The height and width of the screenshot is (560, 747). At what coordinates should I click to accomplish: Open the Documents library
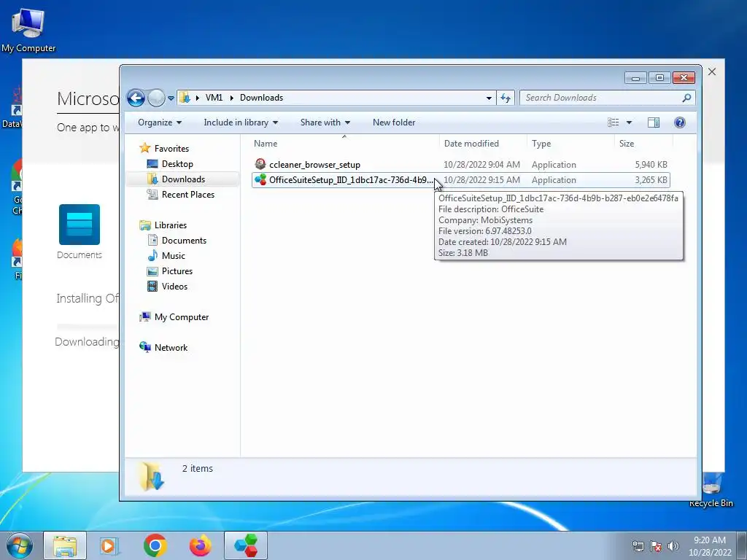point(184,241)
